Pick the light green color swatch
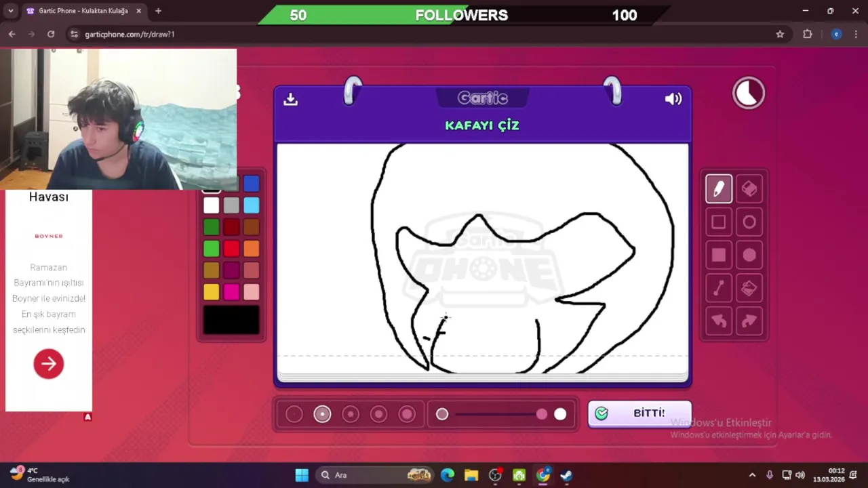The height and width of the screenshot is (488, 868). (212, 249)
